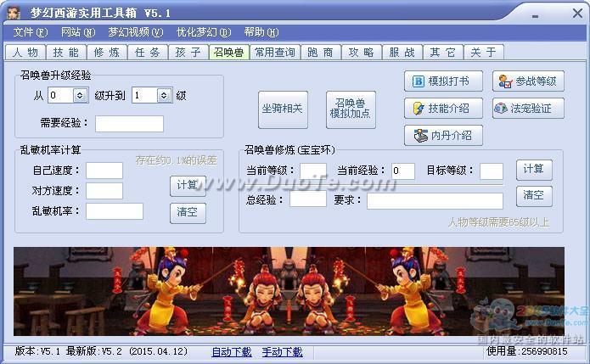Click the 使用量:256990815 status text
590x364 pixels.
pyautogui.click(x=527, y=351)
